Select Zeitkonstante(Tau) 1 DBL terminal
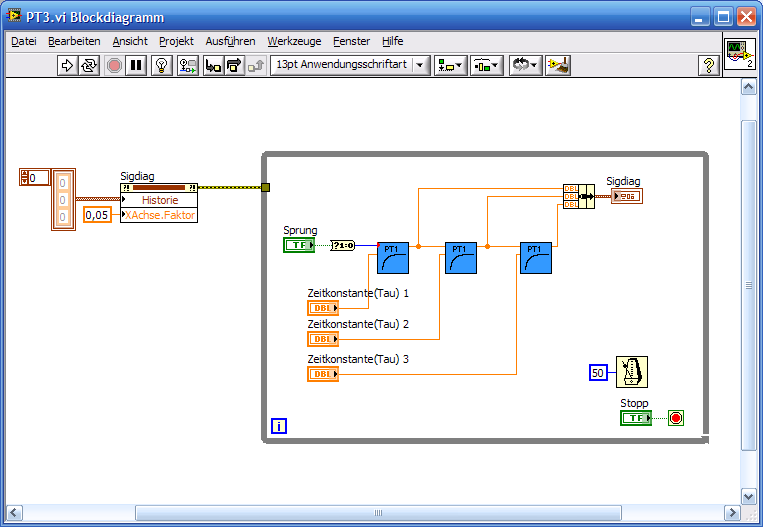 (x=323, y=308)
